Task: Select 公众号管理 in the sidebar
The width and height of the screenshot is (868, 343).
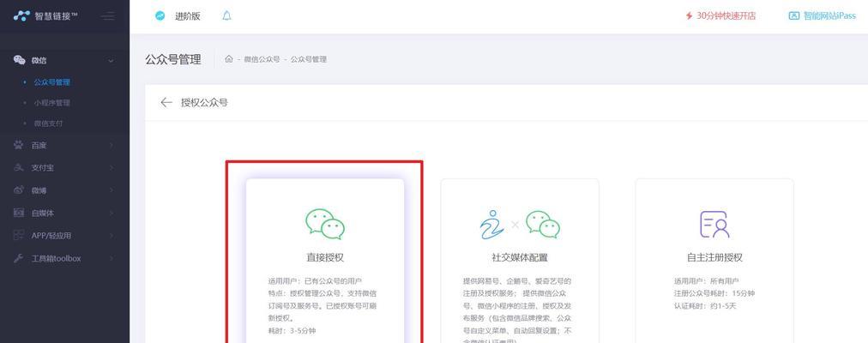Action: pos(52,81)
